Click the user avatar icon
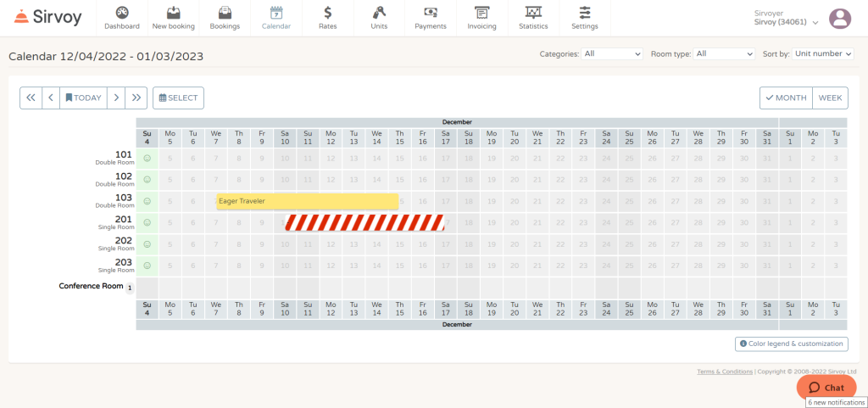Viewport: 868px width, 408px height. (x=839, y=18)
